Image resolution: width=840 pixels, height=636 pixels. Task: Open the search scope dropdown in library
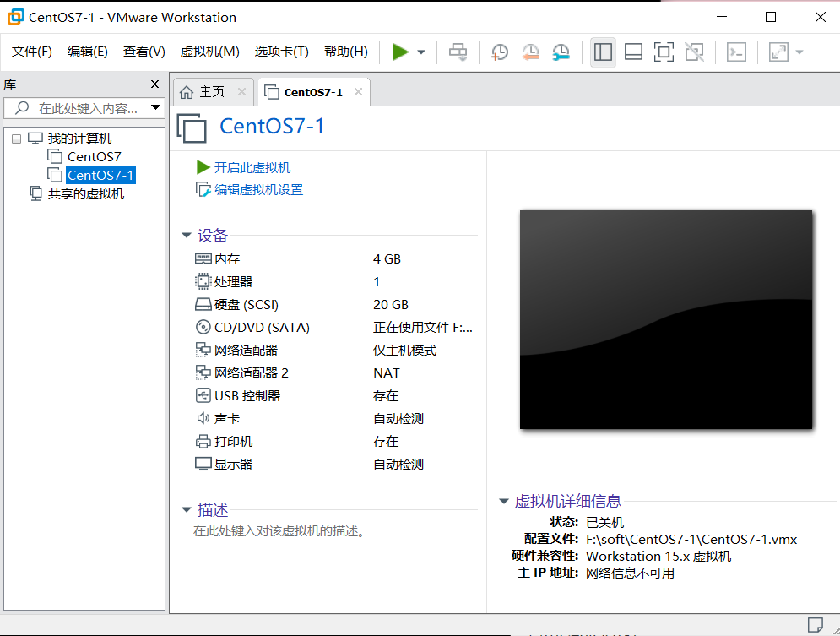point(155,107)
